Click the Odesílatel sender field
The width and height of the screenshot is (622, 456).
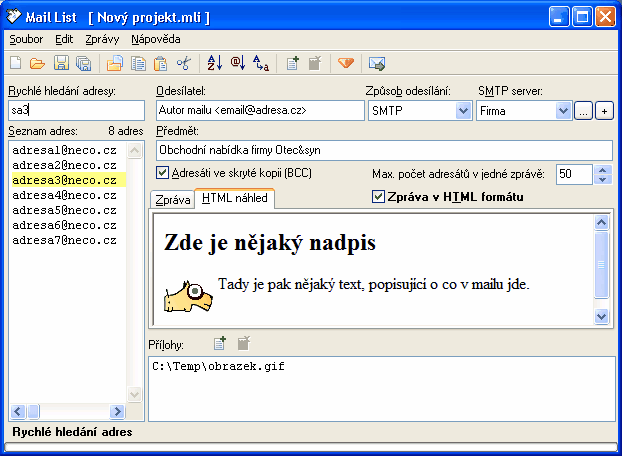260,110
